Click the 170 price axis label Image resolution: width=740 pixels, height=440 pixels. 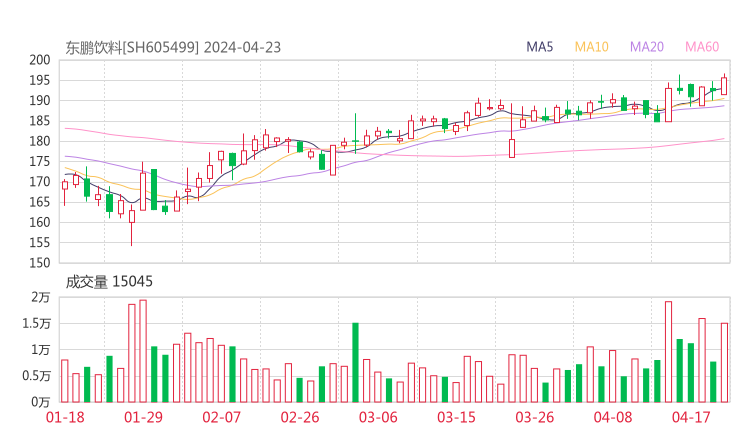click(x=40, y=182)
